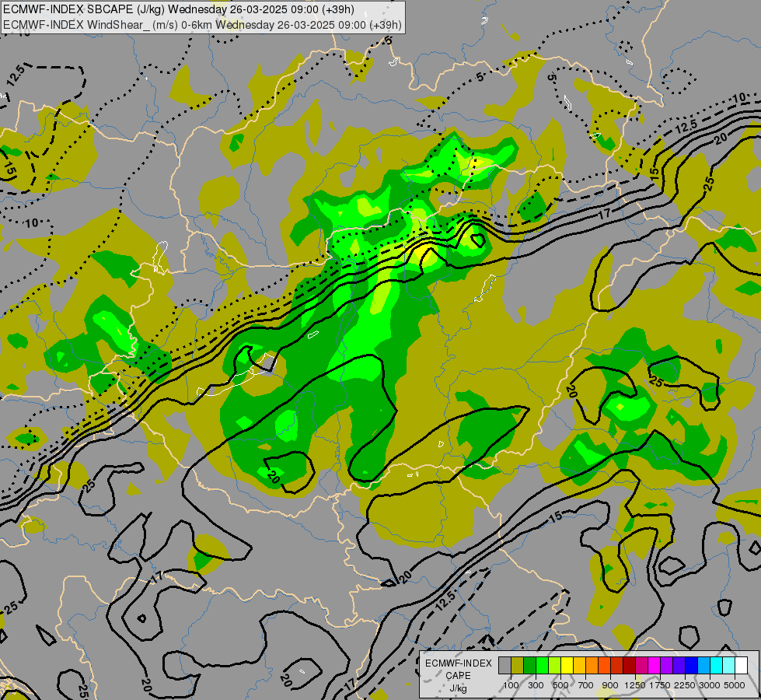Click the WindShear 0-6km title line
This screenshot has width=761, height=700.
click(202, 25)
